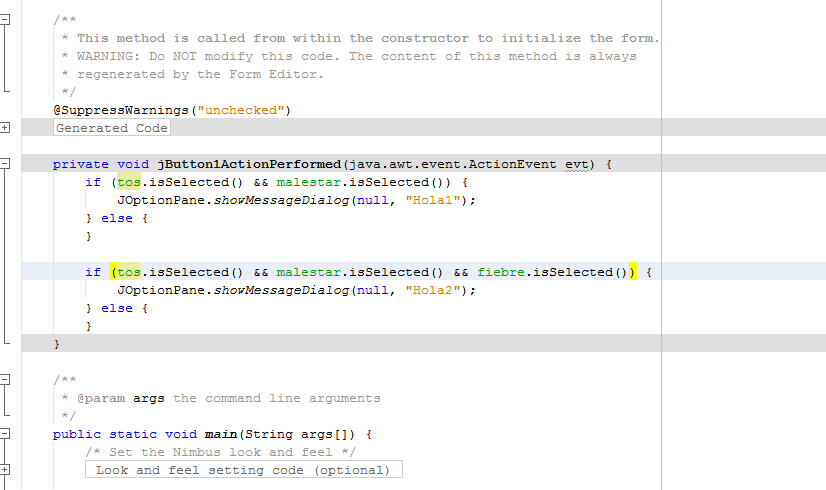The image size is (826, 490).
Task: Place cursor on the evt parameter
Action: [576, 164]
